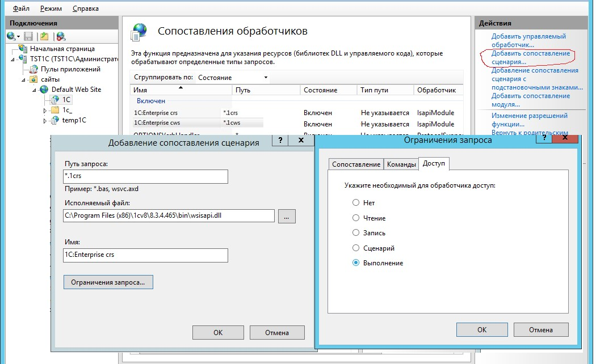Select the Нет access radio button

[356, 202]
